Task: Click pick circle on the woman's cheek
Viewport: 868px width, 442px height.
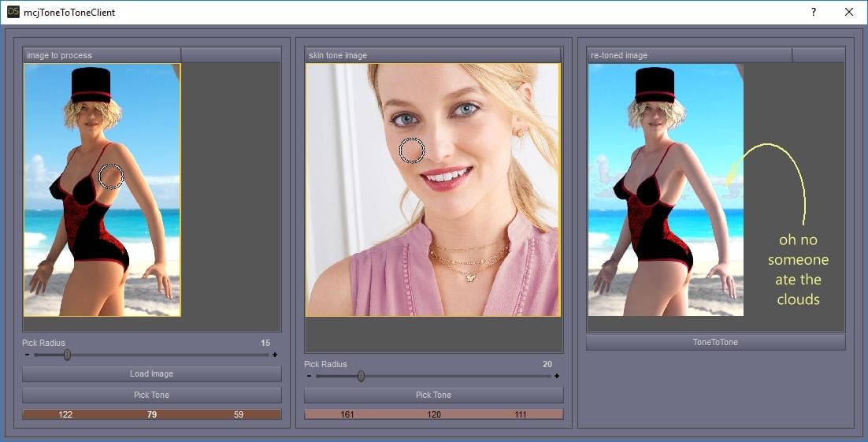Action: (412, 150)
